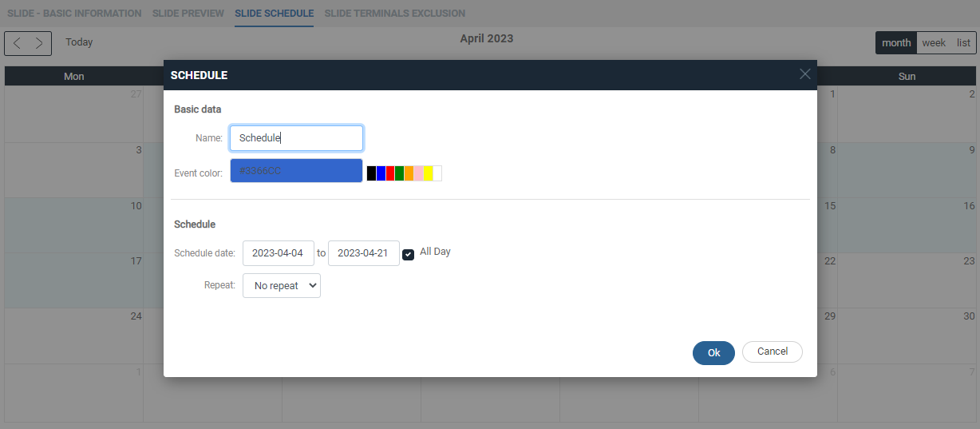Screen dimensions: 980x429
Task: Select the Slide Schedule tab
Action: pos(274,14)
